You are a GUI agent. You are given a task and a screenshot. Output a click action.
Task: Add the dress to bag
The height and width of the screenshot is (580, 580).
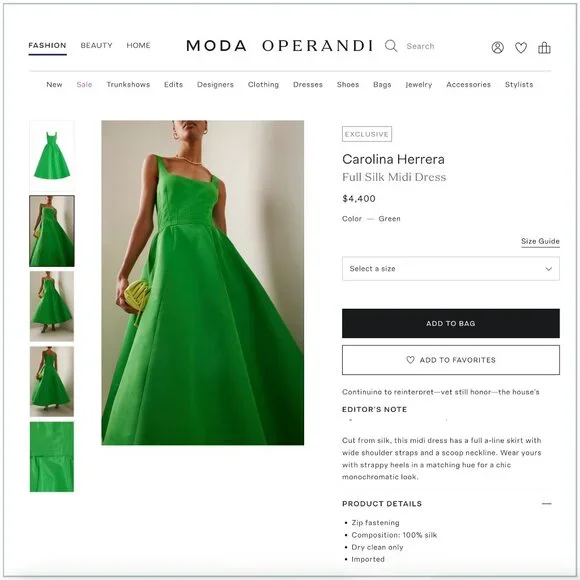[x=451, y=323]
